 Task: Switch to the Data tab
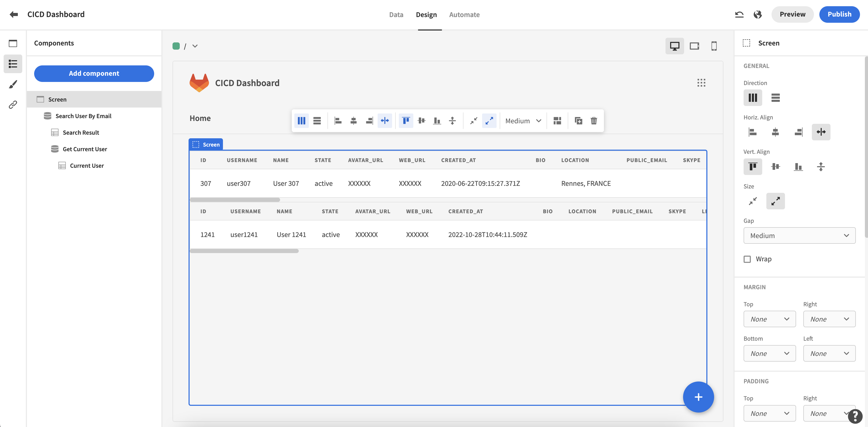click(396, 14)
